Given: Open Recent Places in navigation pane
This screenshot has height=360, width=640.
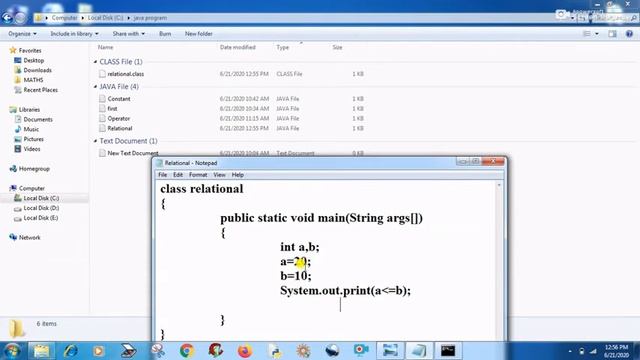Looking at the screenshot, I should [40, 90].
